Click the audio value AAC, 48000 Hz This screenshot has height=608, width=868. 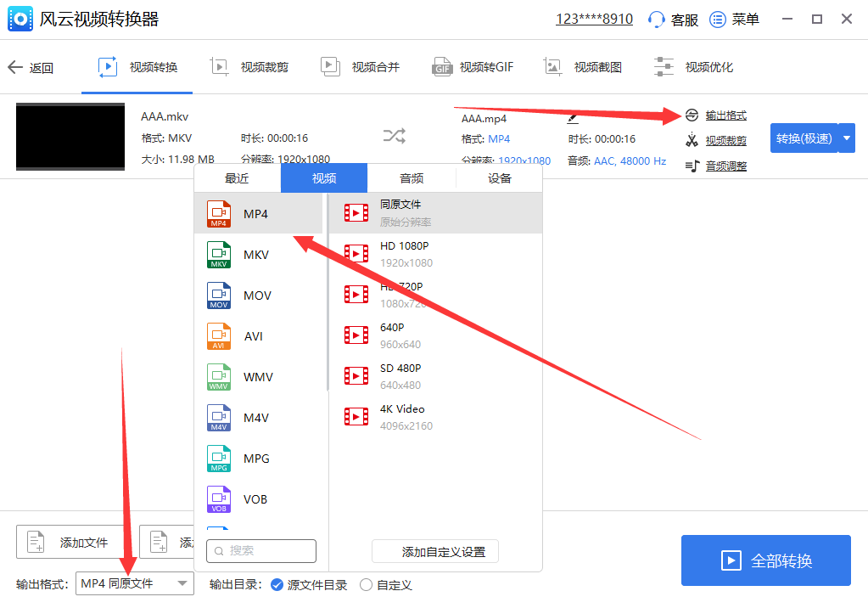coord(630,161)
